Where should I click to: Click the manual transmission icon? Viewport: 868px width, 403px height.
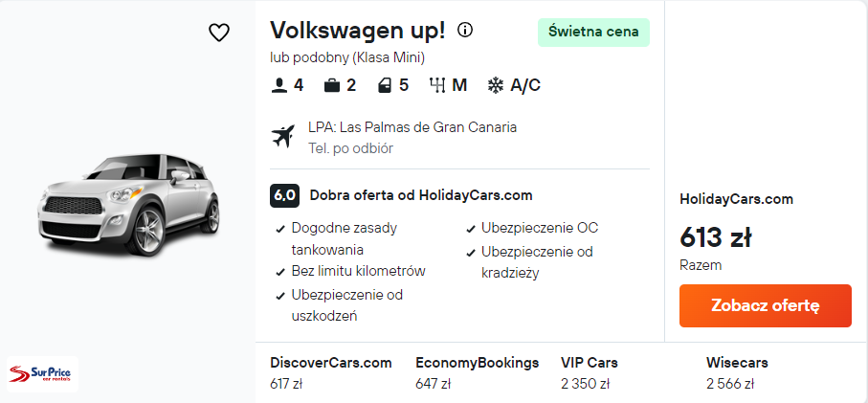pyautogui.click(x=438, y=85)
